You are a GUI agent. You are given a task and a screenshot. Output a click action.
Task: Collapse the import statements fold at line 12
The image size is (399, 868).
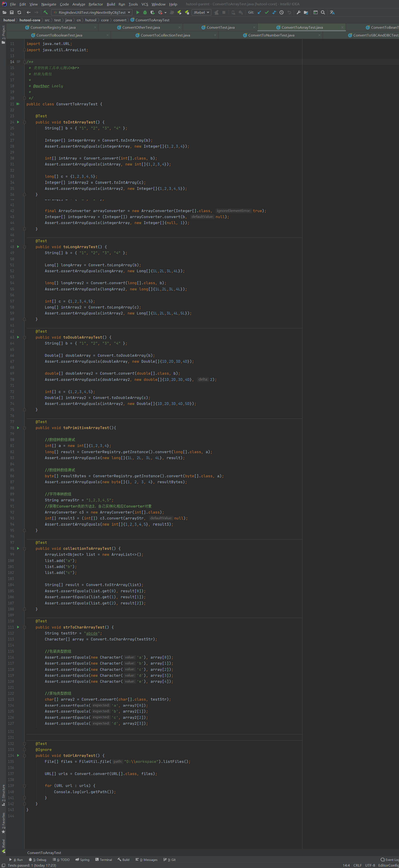(x=24, y=50)
